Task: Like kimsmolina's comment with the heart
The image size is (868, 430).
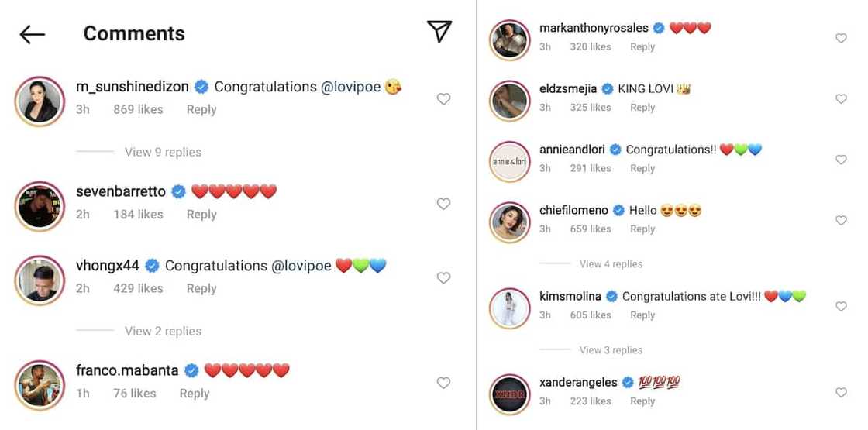Action: point(841,306)
